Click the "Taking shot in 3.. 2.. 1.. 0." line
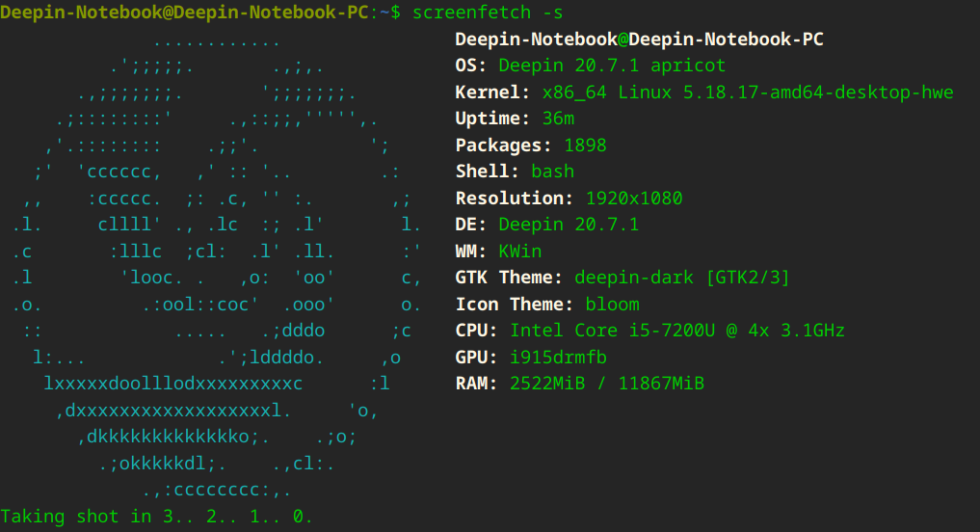 (x=157, y=517)
